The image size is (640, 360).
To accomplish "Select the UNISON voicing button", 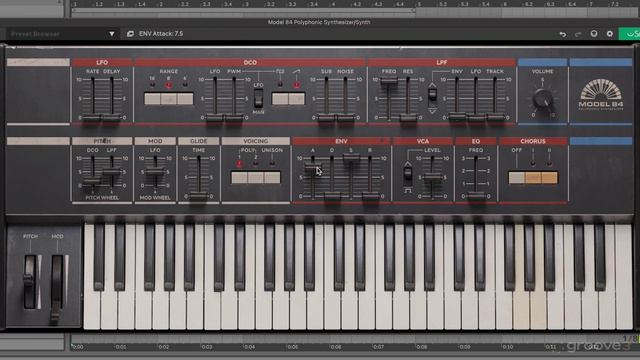I will (x=272, y=177).
